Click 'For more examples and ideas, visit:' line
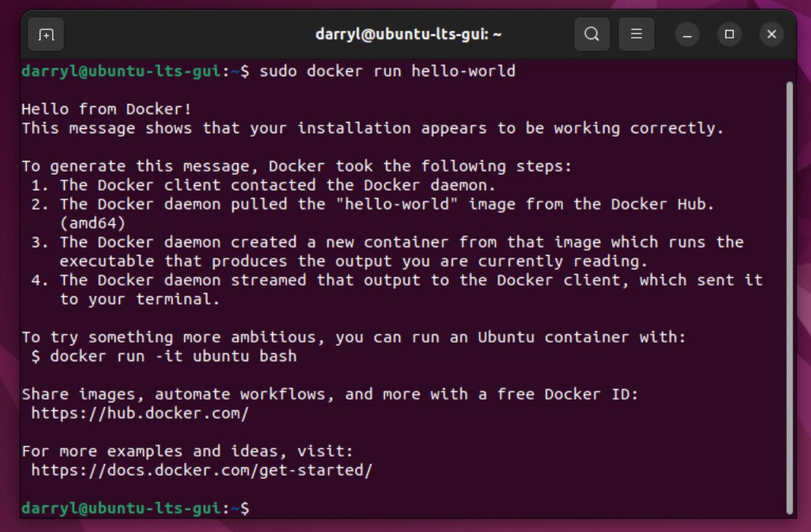 pos(187,452)
